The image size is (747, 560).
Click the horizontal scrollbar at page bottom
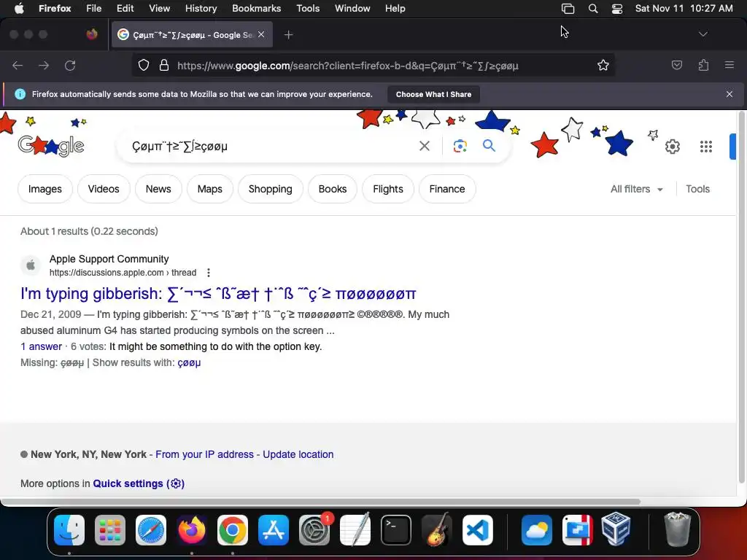pyautogui.click(x=320, y=502)
